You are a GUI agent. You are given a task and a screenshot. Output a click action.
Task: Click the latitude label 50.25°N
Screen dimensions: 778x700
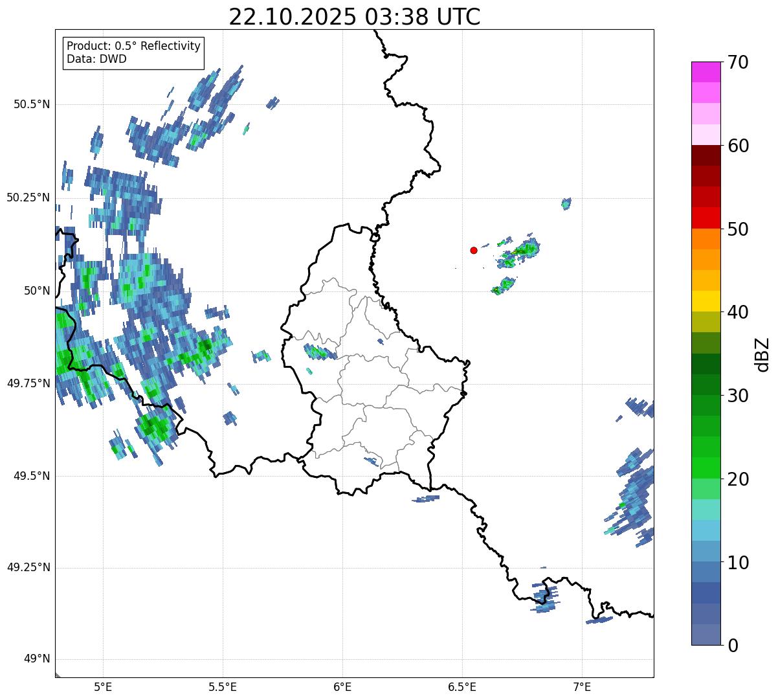pos(28,198)
